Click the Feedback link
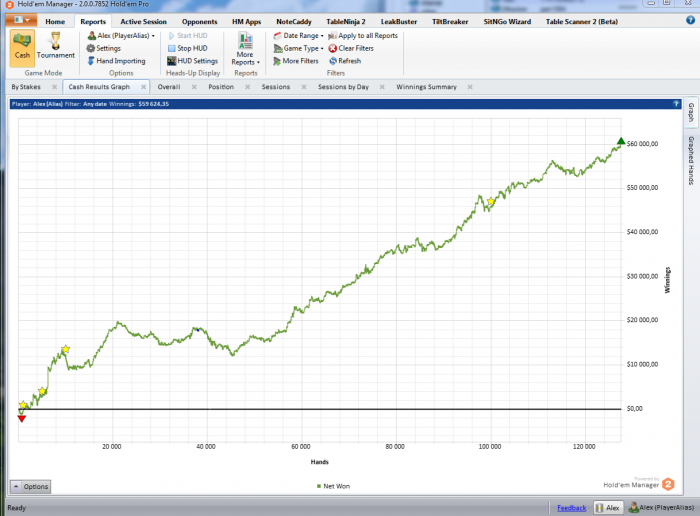 571,508
